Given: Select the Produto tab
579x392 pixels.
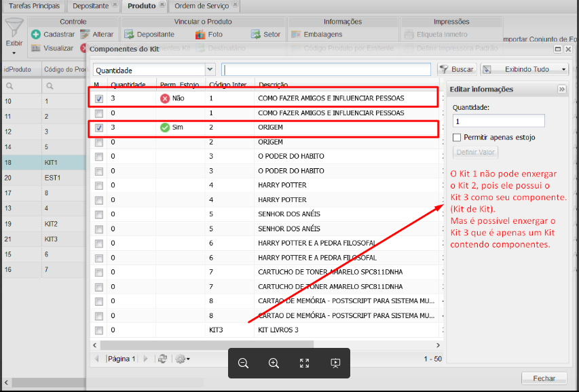Looking at the screenshot, I should pyautogui.click(x=142, y=6).
